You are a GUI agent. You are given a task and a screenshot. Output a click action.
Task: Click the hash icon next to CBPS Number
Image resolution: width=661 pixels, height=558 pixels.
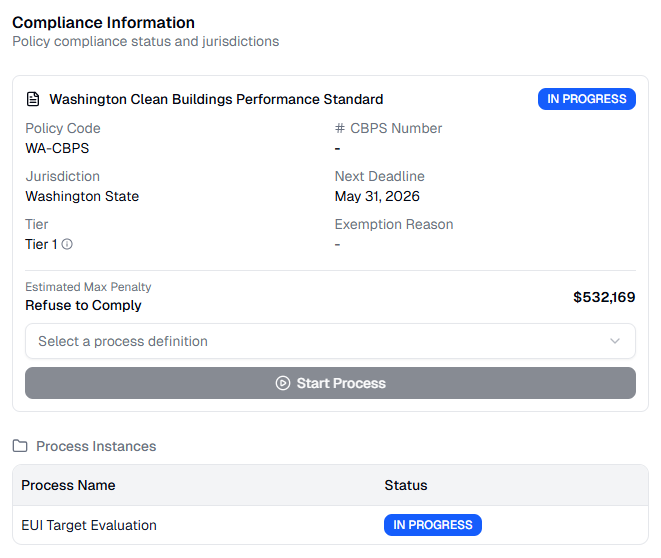pyautogui.click(x=340, y=128)
